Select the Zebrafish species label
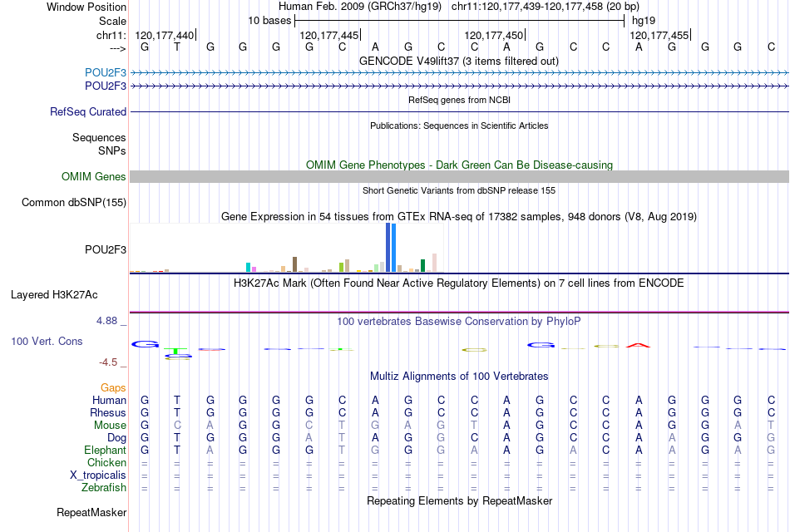The image size is (790, 532). coord(104,488)
